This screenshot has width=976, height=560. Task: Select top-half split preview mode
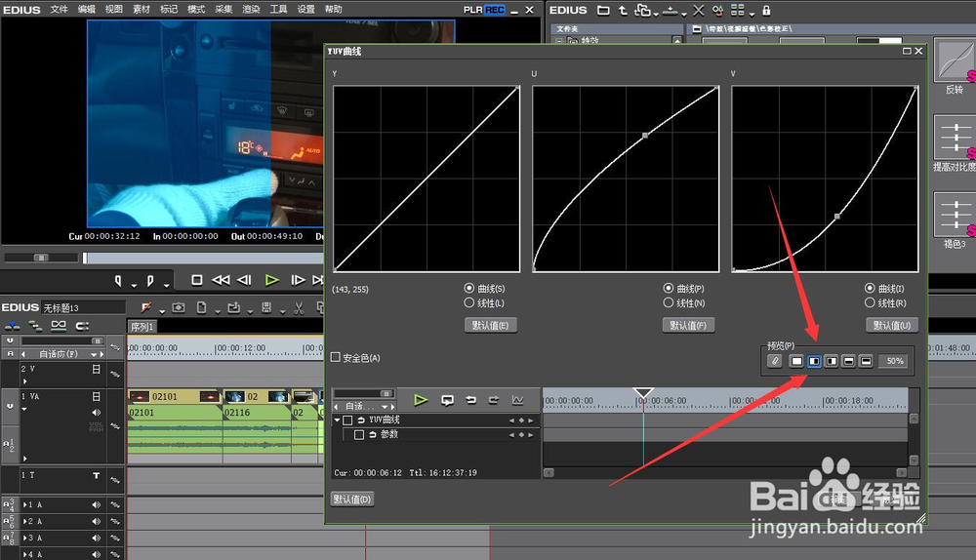pyautogui.click(x=848, y=361)
